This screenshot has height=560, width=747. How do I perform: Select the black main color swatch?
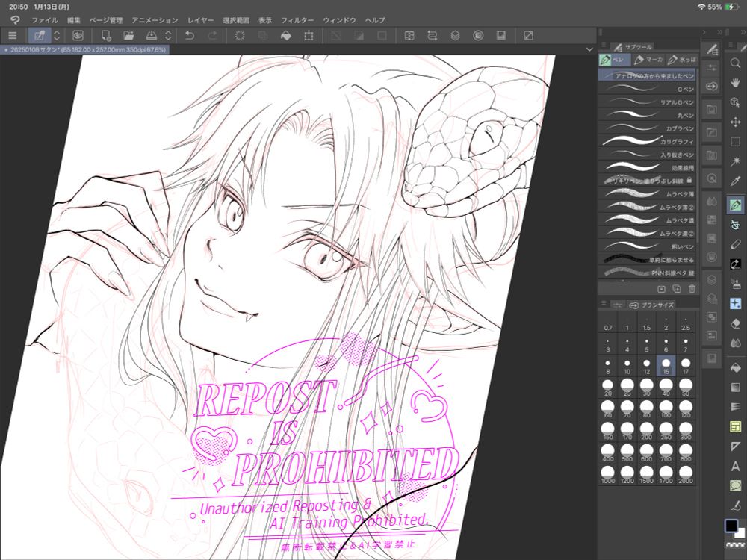coord(731,526)
